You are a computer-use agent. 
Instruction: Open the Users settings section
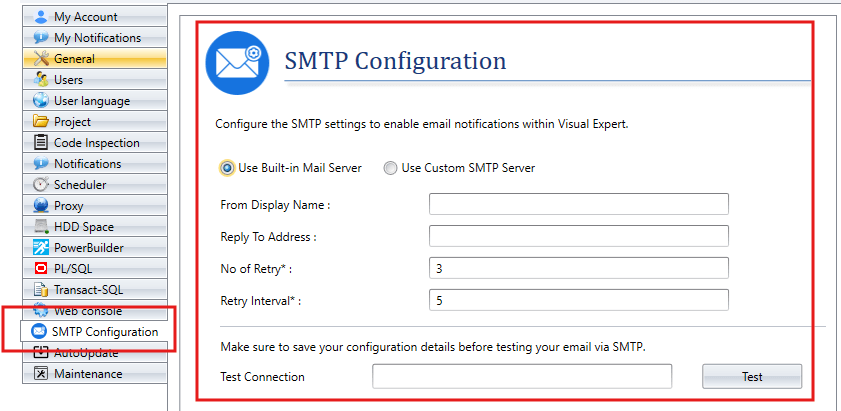tap(95, 79)
